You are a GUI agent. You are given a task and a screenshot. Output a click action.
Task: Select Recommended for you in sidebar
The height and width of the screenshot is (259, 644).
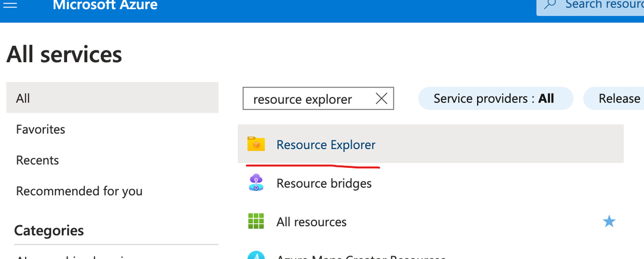pyautogui.click(x=79, y=191)
